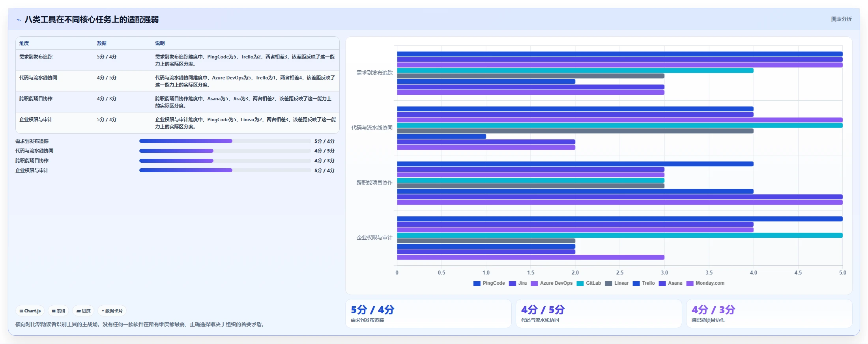Screen dimensions: 868x344
Task: Click the 需求到发布追踪 progress bar
Action: coord(225,141)
